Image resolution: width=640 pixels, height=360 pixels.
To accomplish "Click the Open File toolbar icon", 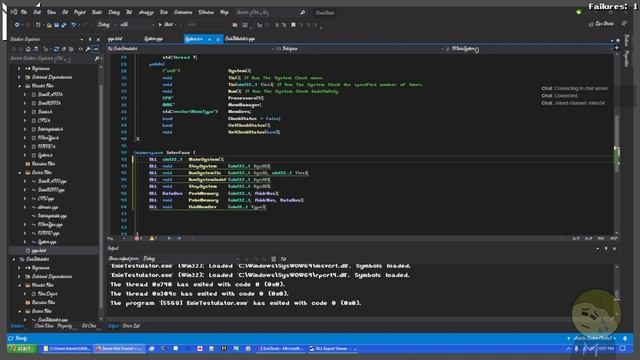I will [49, 25].
